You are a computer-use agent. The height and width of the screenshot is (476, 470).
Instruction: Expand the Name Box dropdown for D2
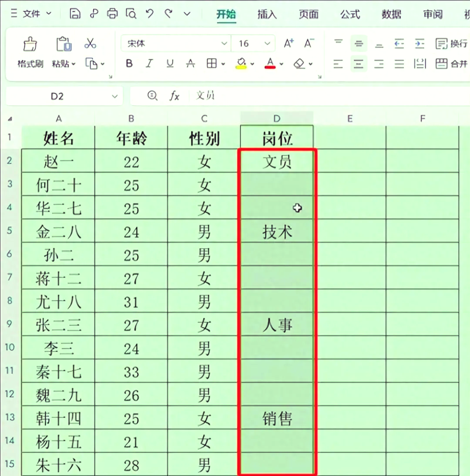coord(115,96)
